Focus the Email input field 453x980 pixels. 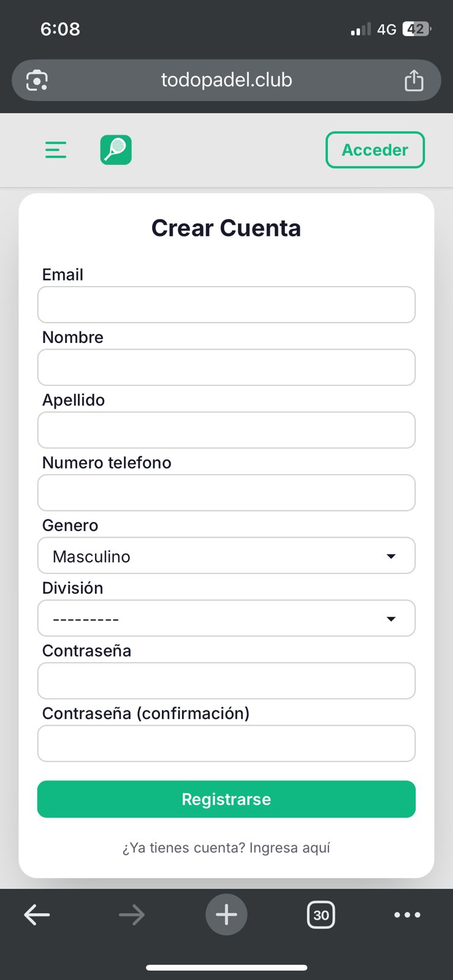226,304
